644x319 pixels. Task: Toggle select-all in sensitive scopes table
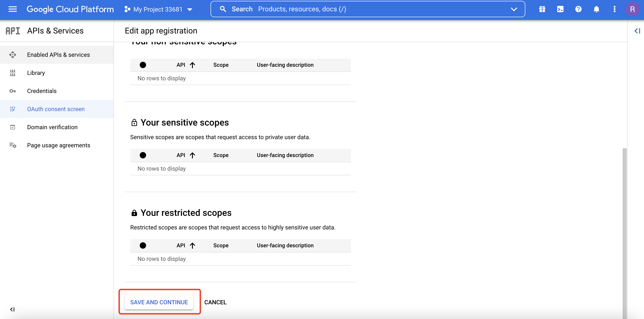pyautogui.click(x=143, y=155)
